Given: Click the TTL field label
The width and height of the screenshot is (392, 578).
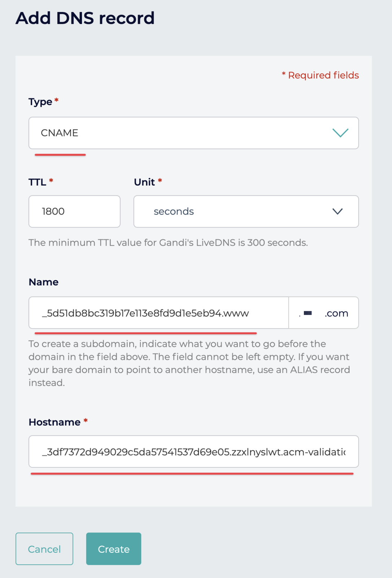Looking at the screenshot, I should (38, 182).
